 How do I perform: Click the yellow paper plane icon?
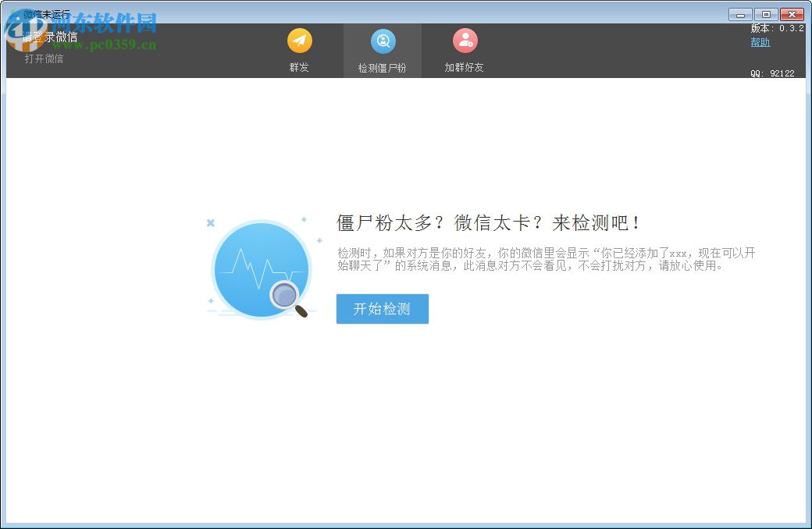tap(300, 40)
